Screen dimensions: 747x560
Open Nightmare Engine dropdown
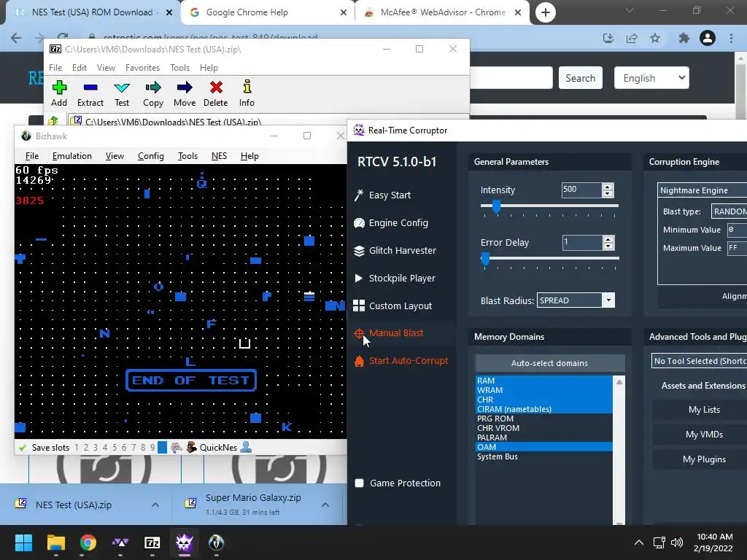pyautogui.click(x=703, y=190)
